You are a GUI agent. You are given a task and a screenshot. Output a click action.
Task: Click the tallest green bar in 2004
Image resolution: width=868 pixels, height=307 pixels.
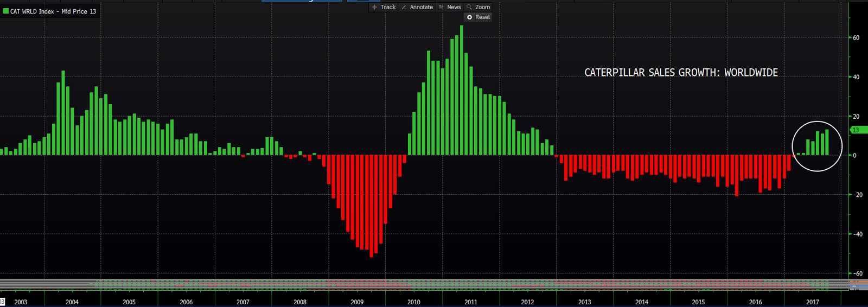63,113
